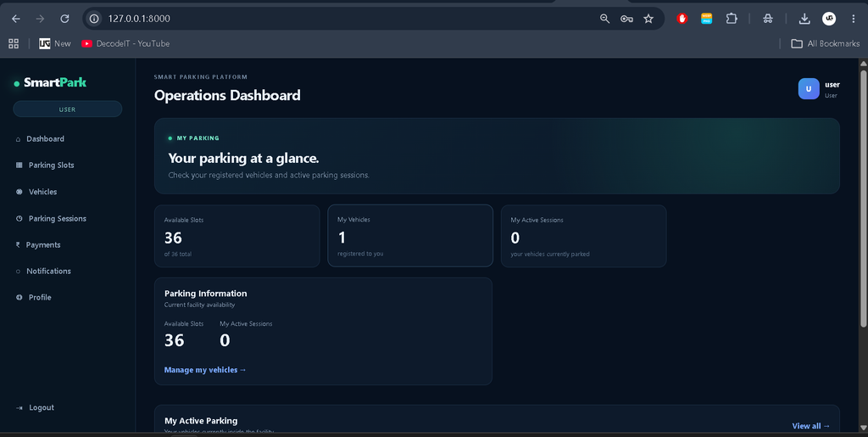Click the USER role badge in sidebar
This screenshot has height=437, width=868.
tap(68, 109)
